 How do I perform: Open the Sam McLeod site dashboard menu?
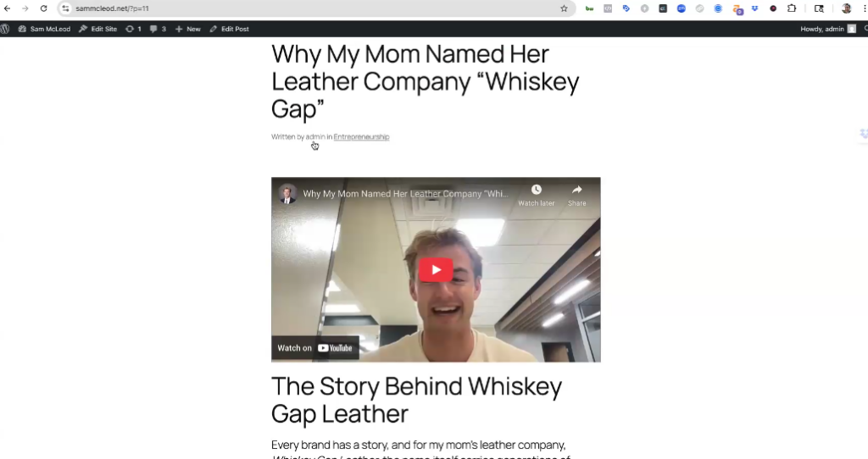[44, 29]
